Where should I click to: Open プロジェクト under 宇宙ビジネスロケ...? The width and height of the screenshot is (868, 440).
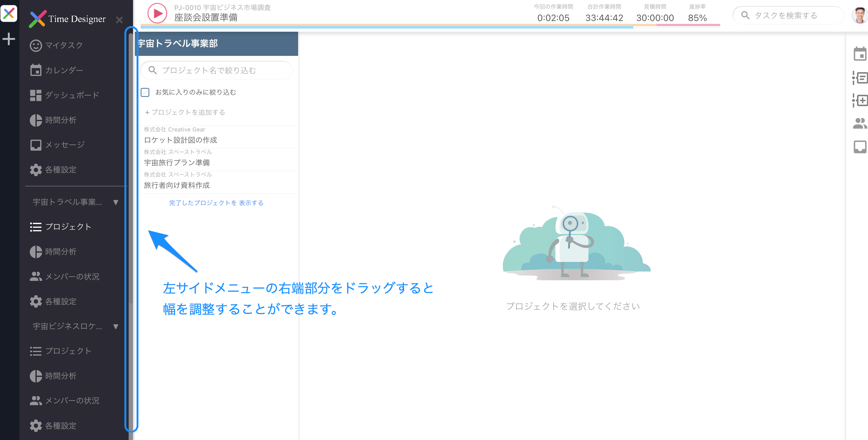[68, 351]
